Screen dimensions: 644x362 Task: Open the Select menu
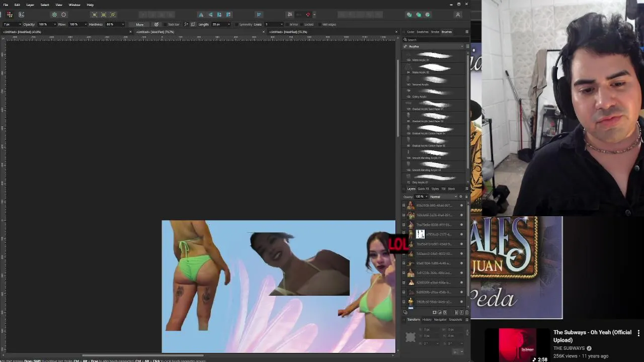[x=45, y=5]
